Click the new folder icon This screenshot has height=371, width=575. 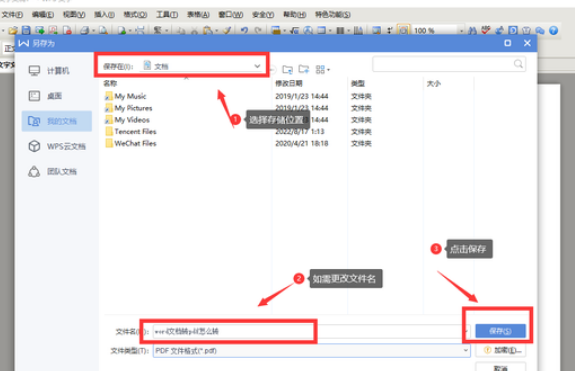pos(304,69)
